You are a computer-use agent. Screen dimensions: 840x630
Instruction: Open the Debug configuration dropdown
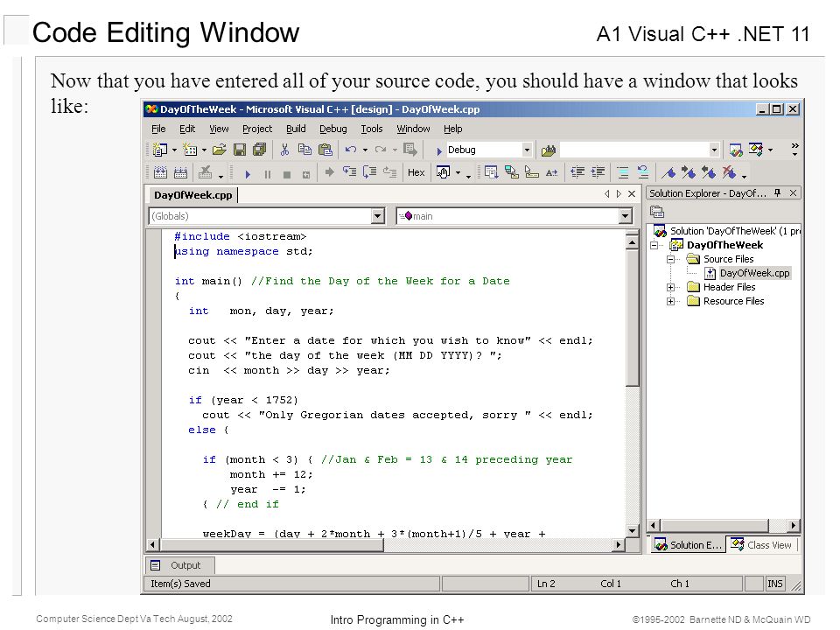[527, 150]
